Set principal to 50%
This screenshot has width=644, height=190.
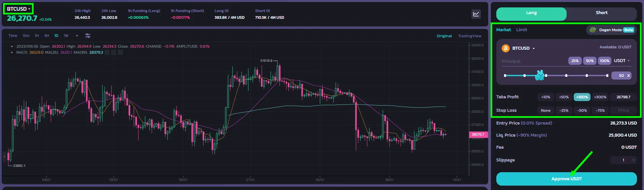(590, 61)
